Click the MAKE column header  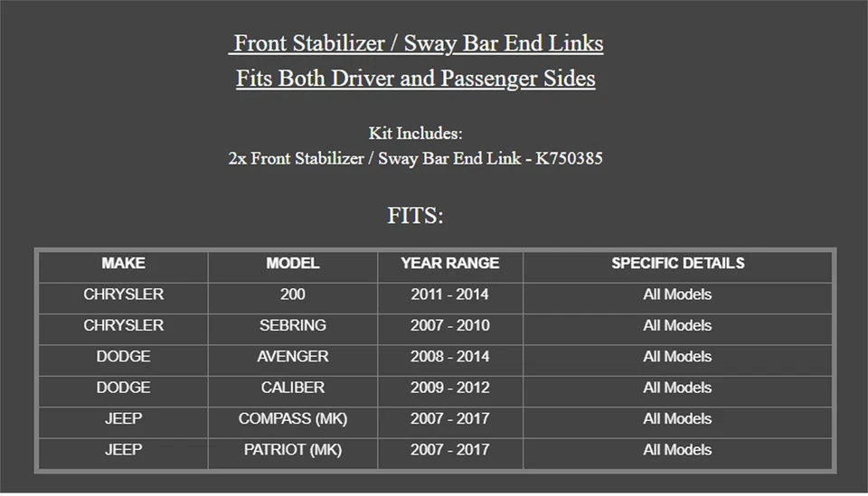tap(123, 264)
